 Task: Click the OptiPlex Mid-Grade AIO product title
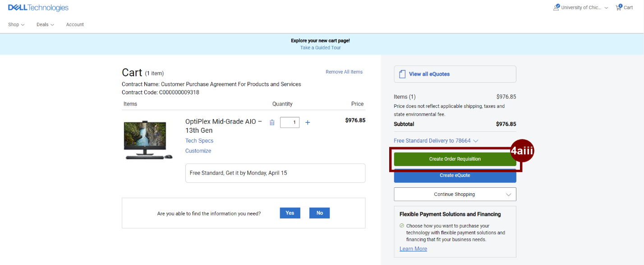pyautogui.click(x=224, y=126)
